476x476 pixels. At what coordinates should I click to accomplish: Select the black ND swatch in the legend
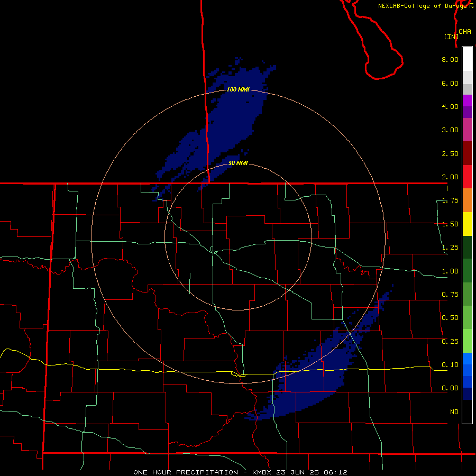click(467, 411)
